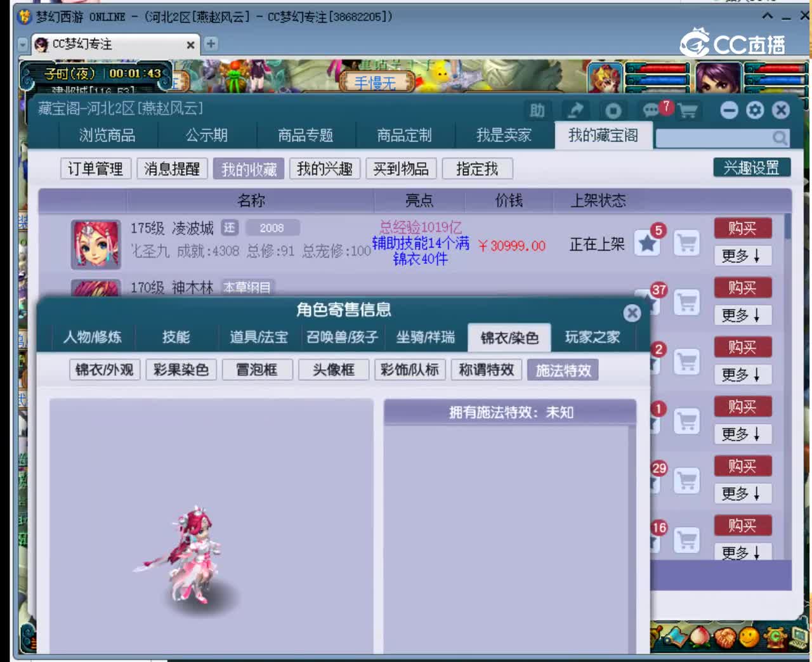Open 人物/修炼 tab in dialog
812x662 pixels.
coord(93,337)
